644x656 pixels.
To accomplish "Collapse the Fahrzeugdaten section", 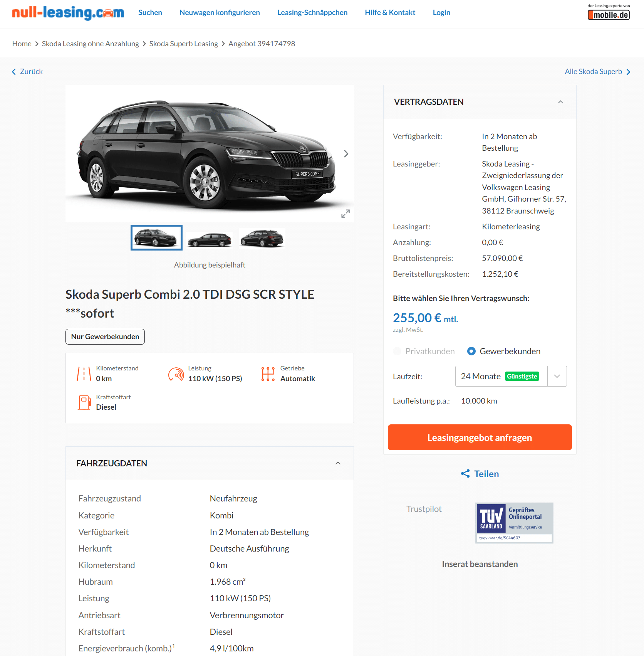I will point(338,463).
